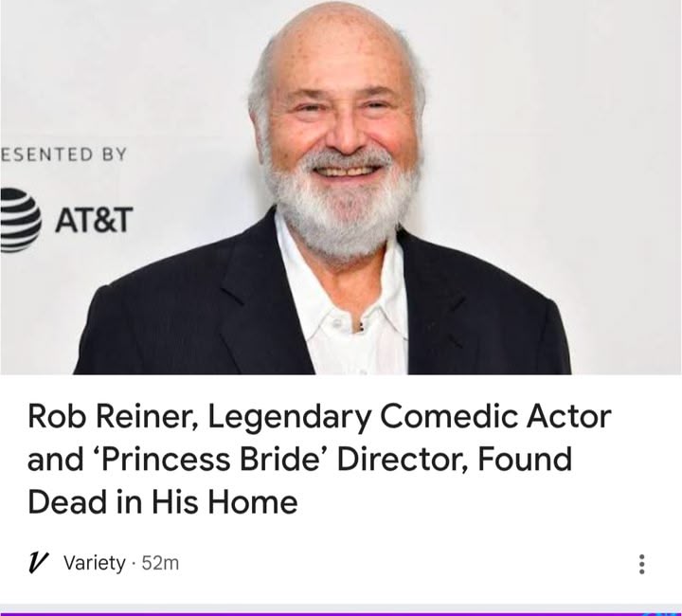Click the Variety 'V' logo icon
Screen dimensions: 682x616
39,563
